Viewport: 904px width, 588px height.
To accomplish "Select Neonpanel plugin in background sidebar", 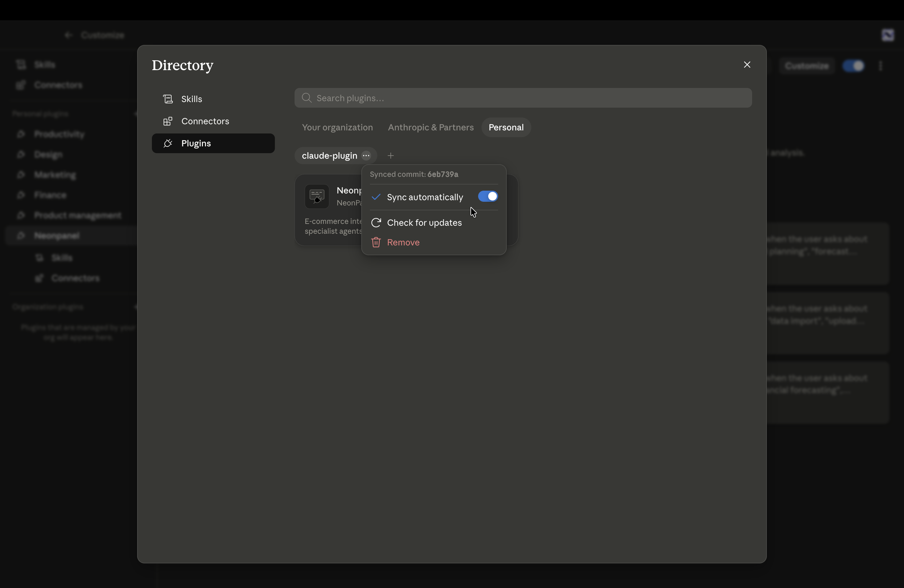I will (x=57, y=236).
